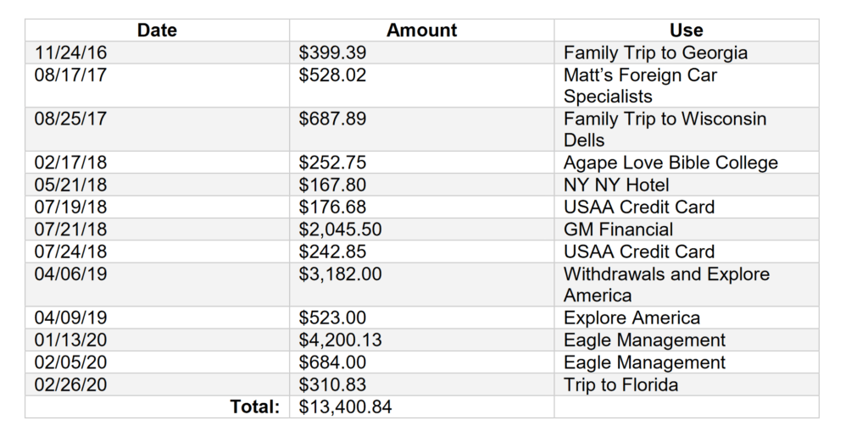Select the 02/05/20 date cell

(x=157, y=362)
